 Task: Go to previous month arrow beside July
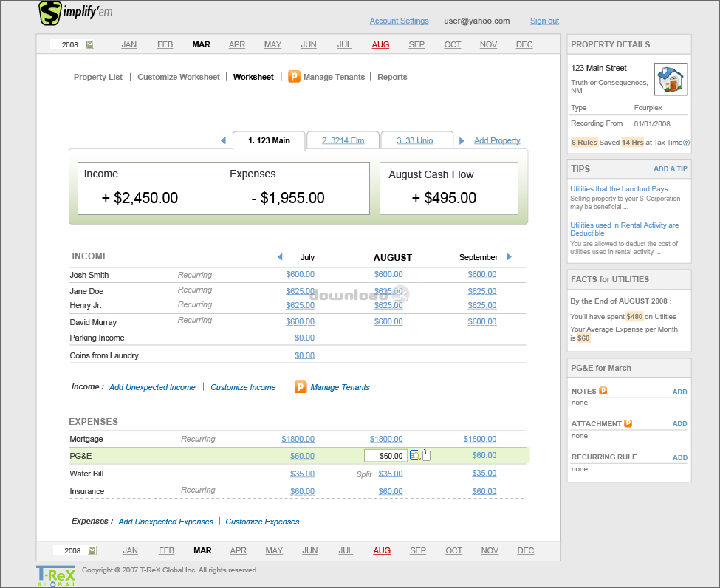pos(280,257)
